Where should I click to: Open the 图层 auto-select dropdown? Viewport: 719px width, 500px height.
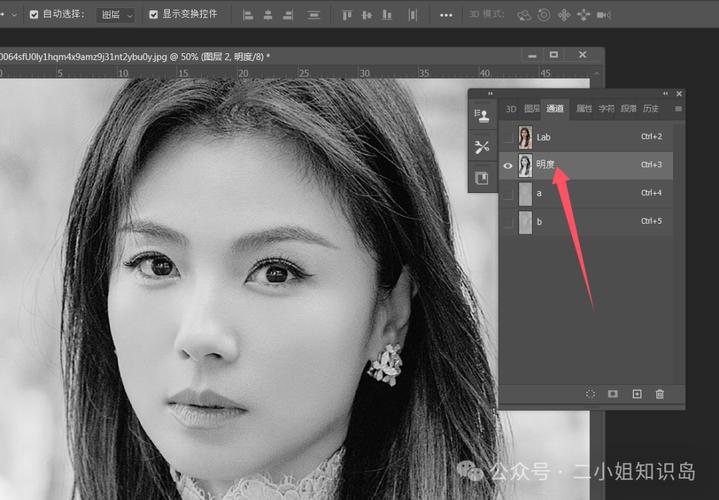point(116,15)
